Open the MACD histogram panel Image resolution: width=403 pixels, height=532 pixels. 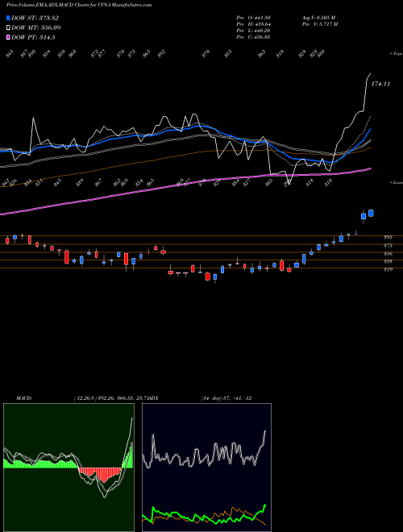point(69,468)
